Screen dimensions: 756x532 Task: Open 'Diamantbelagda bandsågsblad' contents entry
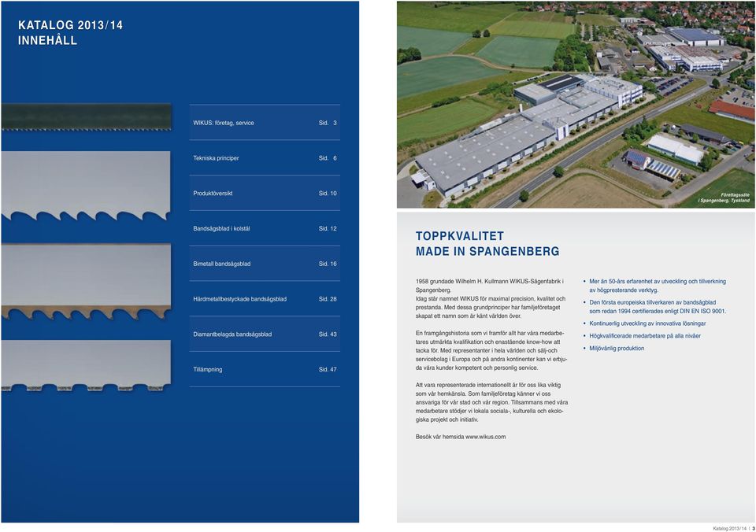(x=265, y=334)
